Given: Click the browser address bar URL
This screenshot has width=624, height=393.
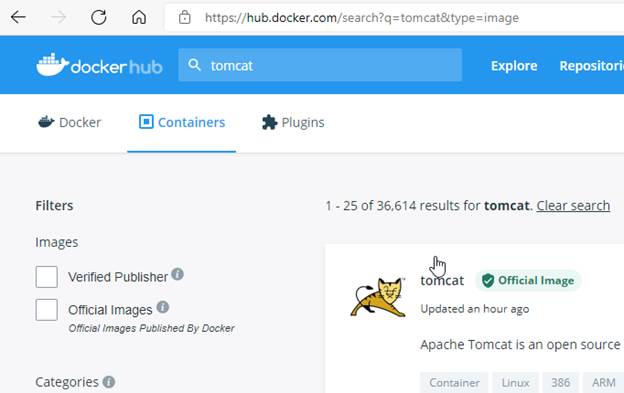Looking at the screenshot, I should [362, 18].
